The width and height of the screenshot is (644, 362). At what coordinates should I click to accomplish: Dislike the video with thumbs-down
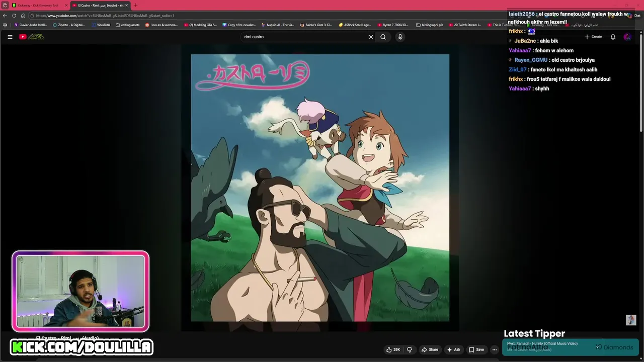[x=410, y=349]
